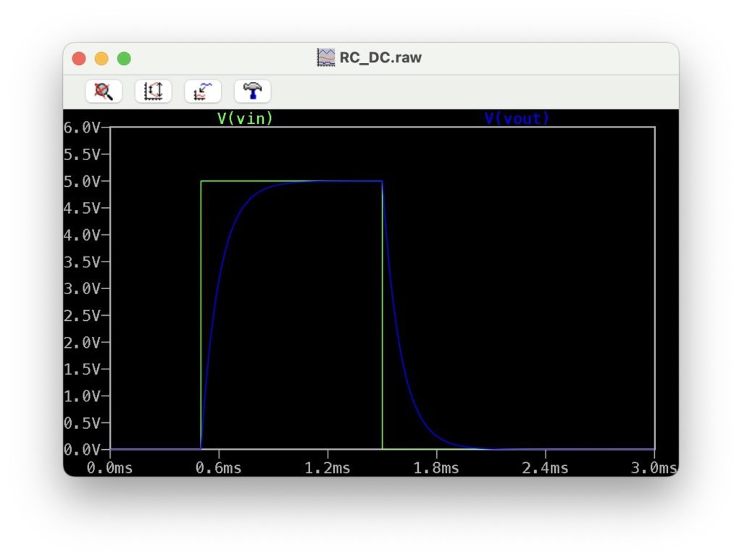Click the 0.0ms time axis label

pos(109,468)
